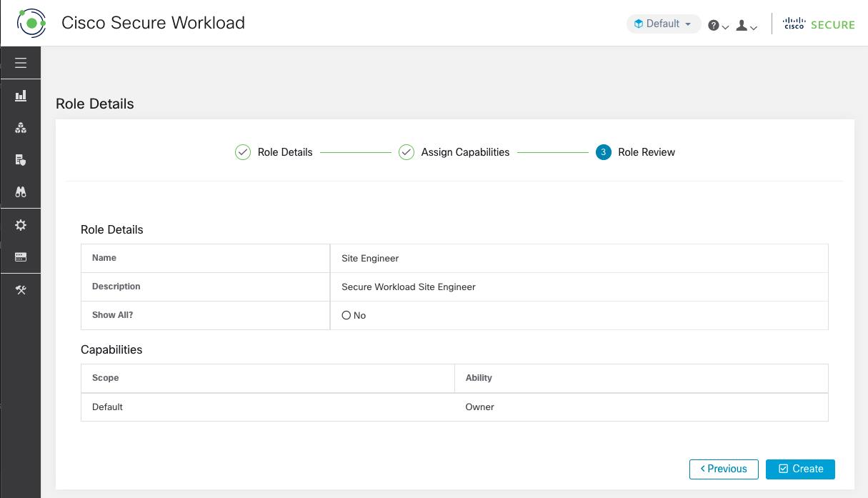Screen dimensions: 868x498
Task: Click the policy shield icon in sidebar
Action: tap(21, 160)
